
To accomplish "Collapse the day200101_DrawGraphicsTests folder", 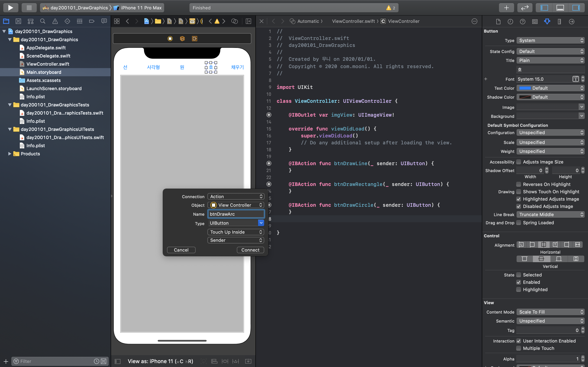I will pyautogui.click(x=10, y=105).
